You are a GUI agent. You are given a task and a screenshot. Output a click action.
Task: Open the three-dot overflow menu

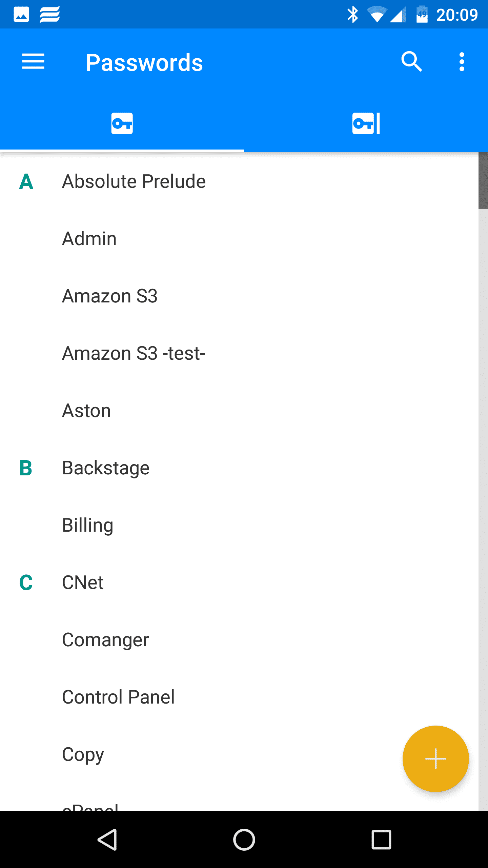[462, 62]
